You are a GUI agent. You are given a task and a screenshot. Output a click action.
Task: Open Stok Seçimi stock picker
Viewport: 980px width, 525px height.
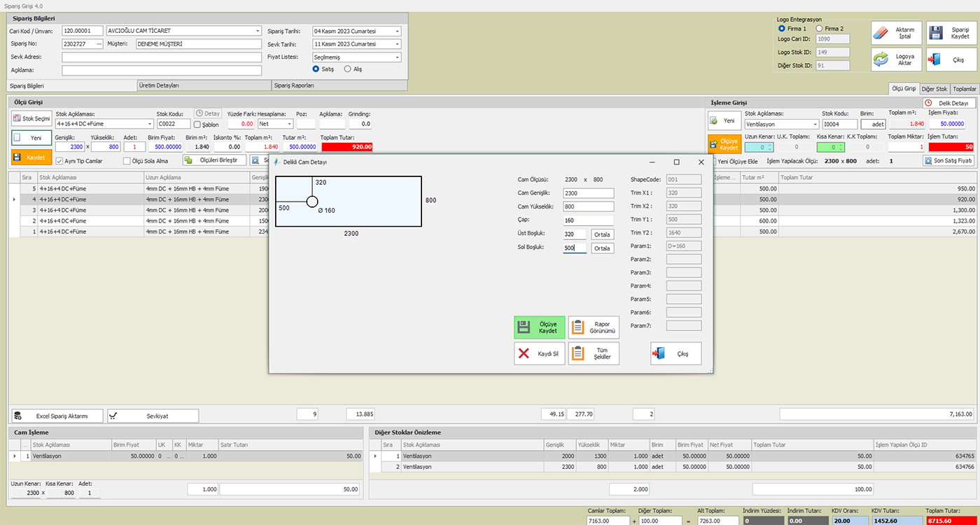pyautogui.click(x=31, y=119)
